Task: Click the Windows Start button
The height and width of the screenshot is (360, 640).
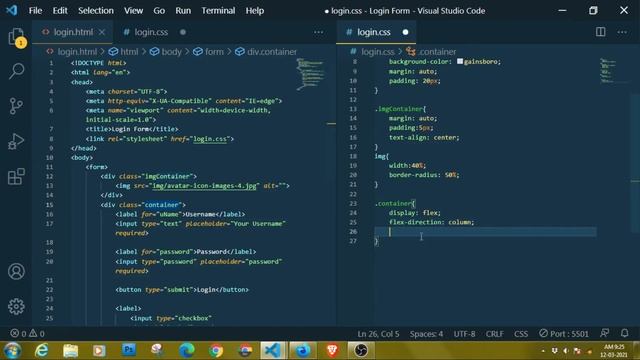Action: click(12, 351)
